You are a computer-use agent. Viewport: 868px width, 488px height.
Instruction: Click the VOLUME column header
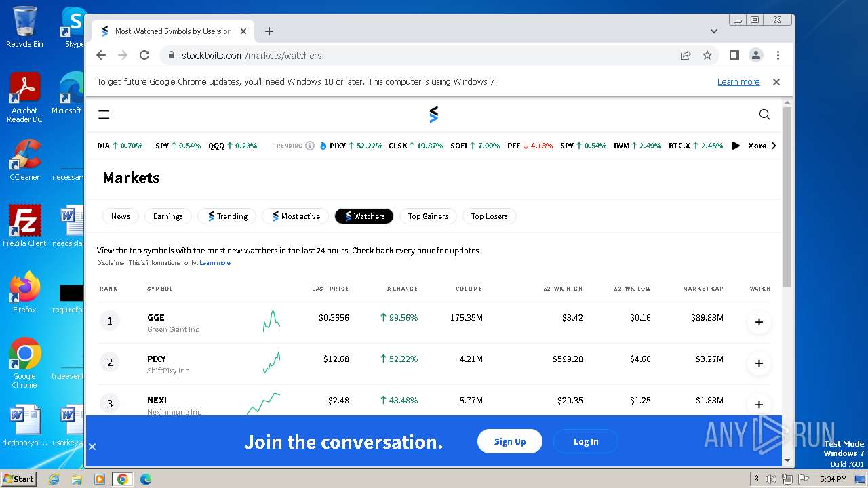coord(469,289)
